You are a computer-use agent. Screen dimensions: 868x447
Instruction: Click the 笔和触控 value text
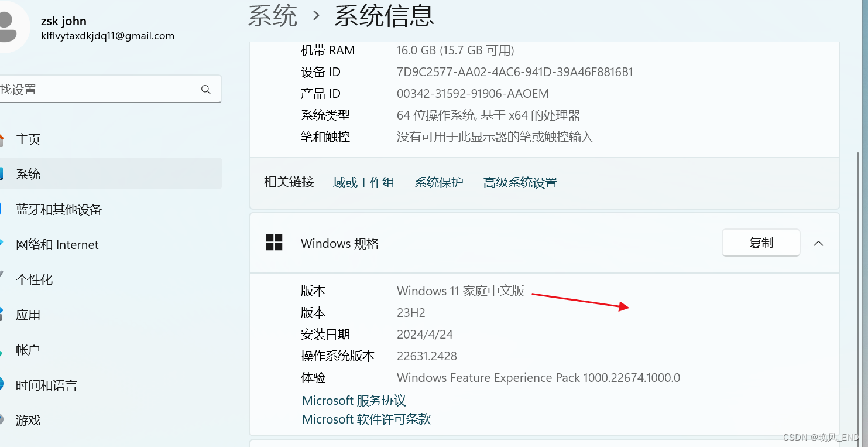(495, 137)
